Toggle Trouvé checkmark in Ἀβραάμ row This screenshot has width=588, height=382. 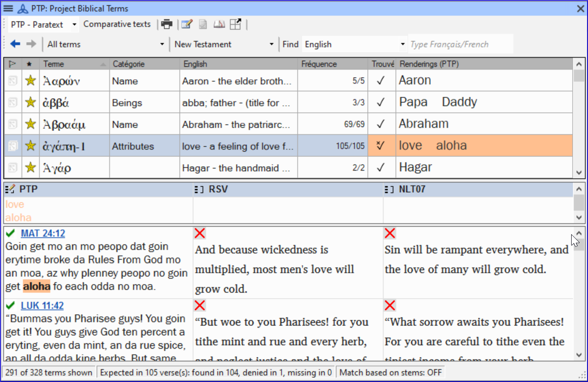click(380, 124)
